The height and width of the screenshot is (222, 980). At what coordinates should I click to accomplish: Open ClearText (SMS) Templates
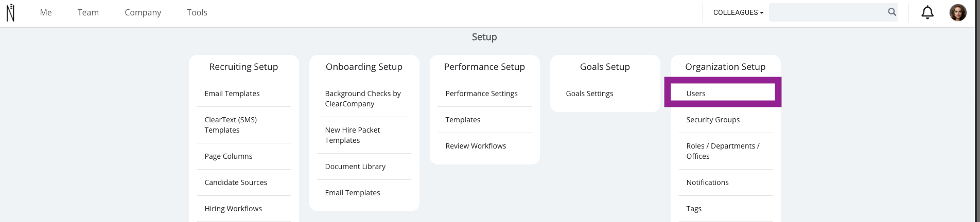click(231, 125)
